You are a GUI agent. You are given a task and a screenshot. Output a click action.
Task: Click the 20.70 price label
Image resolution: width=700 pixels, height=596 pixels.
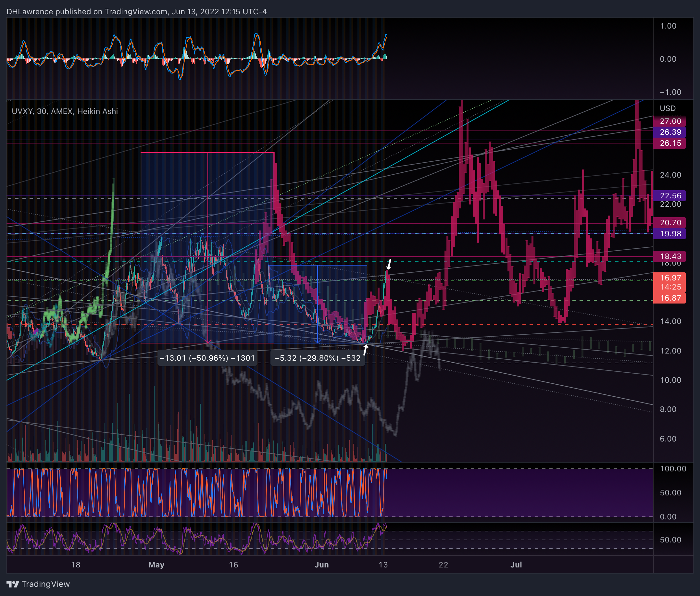click(669, 223)
